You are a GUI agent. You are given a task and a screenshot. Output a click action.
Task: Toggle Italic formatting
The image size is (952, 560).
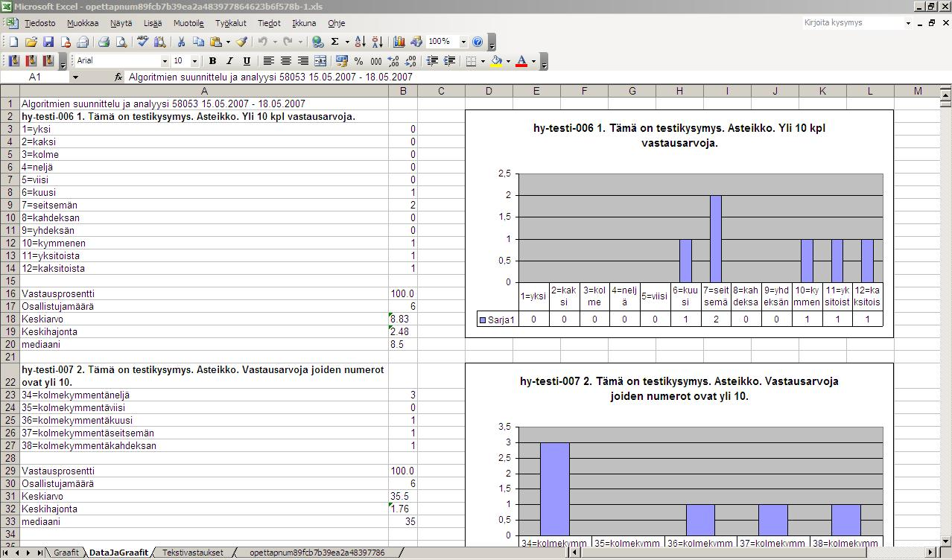pyautogui.click(x=229, y=61)
